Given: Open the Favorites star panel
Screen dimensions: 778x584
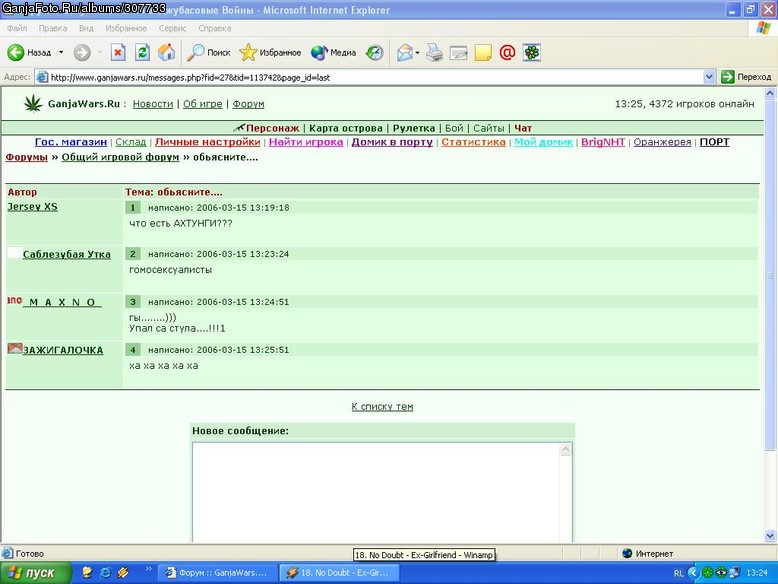Looking at the screenshot, I should (270, 52).
